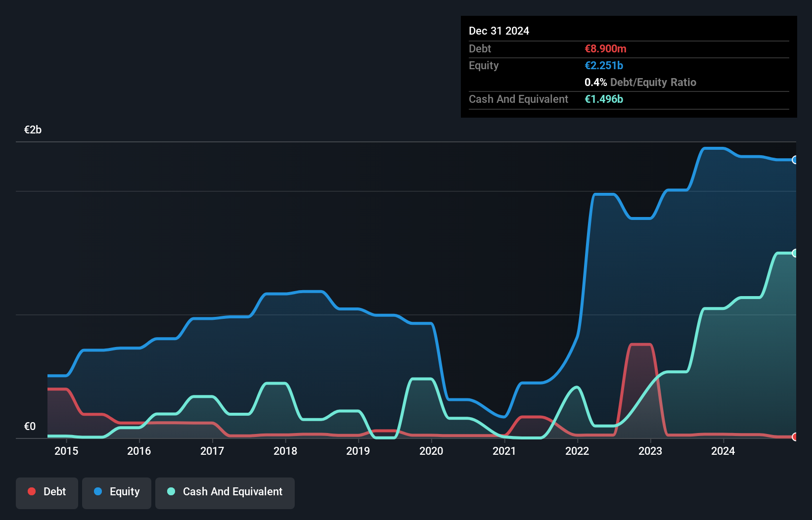Click the Cash And Equivalent tooltip label
The width and height of the screenshot is (812, 520).
click(x=518, y=99)
